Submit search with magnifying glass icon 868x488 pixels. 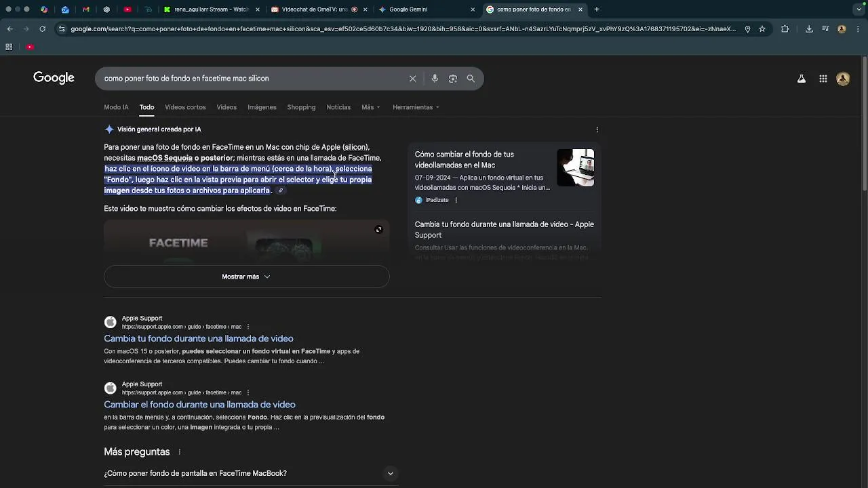[471, 79]
